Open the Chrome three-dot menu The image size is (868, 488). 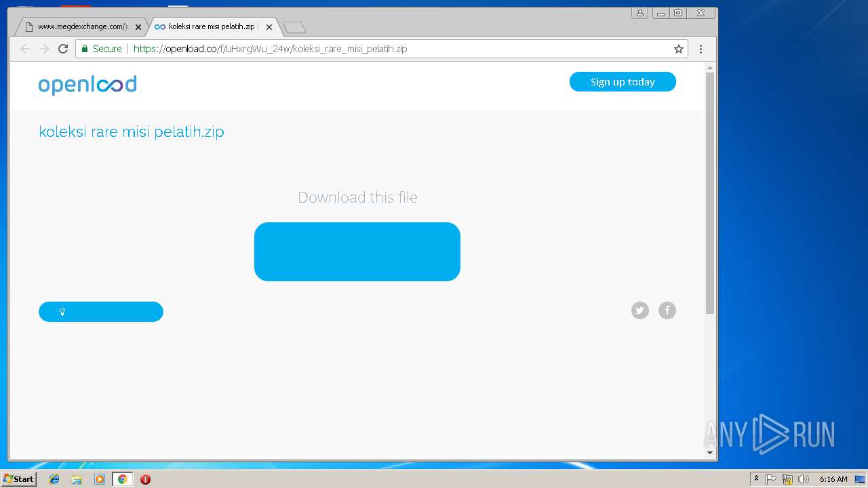click(701, 49)
